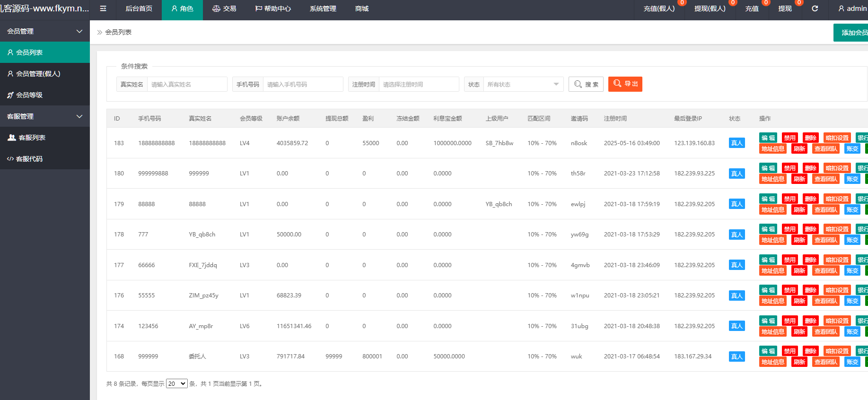Image resolution: width=868 pixels, height=400 pixels.
Task: Open the per-page records count dropdown
Action: (177, 383)
